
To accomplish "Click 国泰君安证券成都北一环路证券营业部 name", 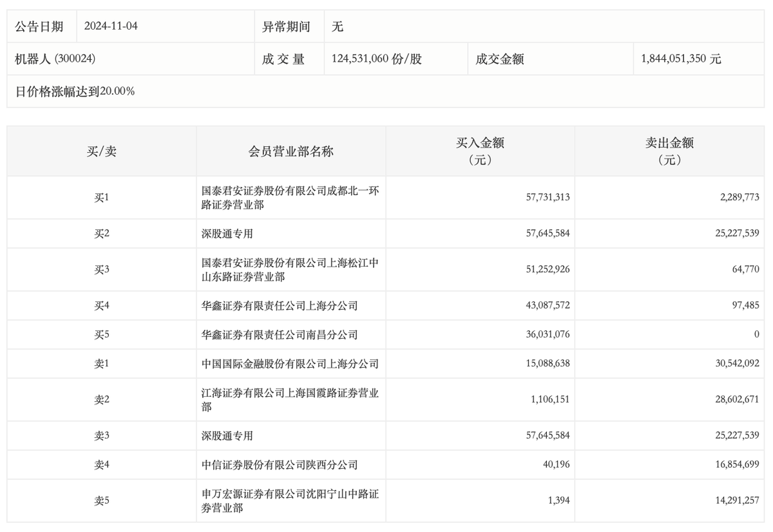I will [291, 198].
